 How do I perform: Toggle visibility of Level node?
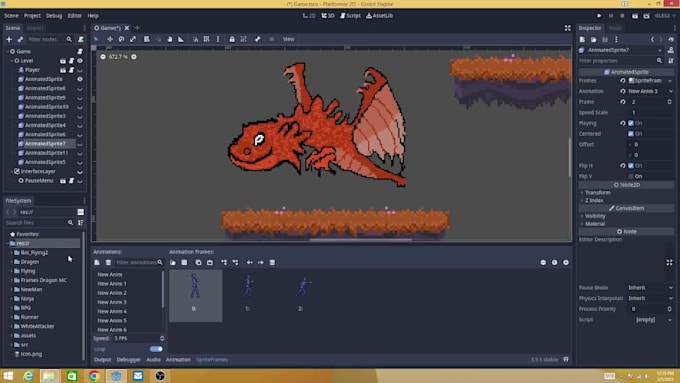pos(80,61)
